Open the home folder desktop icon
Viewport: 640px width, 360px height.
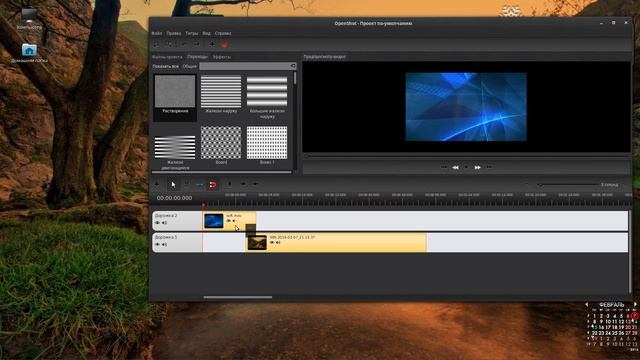pos(29,53)
